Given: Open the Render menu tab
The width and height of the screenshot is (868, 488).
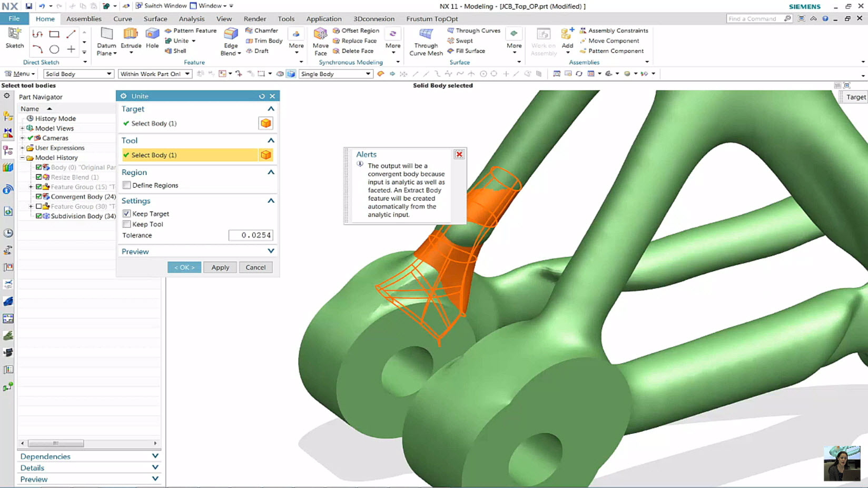Looking at the screenshot, I should click(x=254, y=18).
